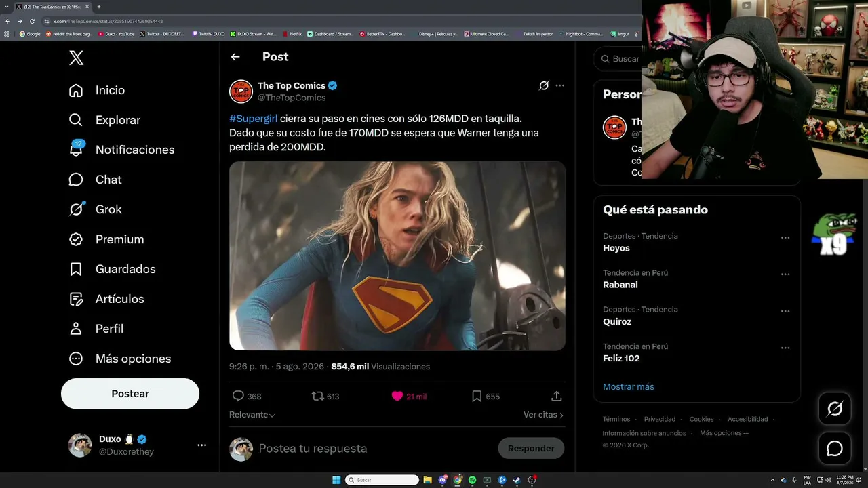Open options for the Rabanal trend

785,274
